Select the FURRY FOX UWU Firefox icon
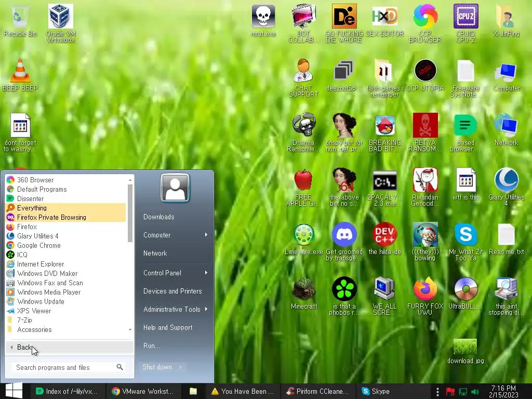Screen dimensions: 532x399 click(x=425, y=296)
